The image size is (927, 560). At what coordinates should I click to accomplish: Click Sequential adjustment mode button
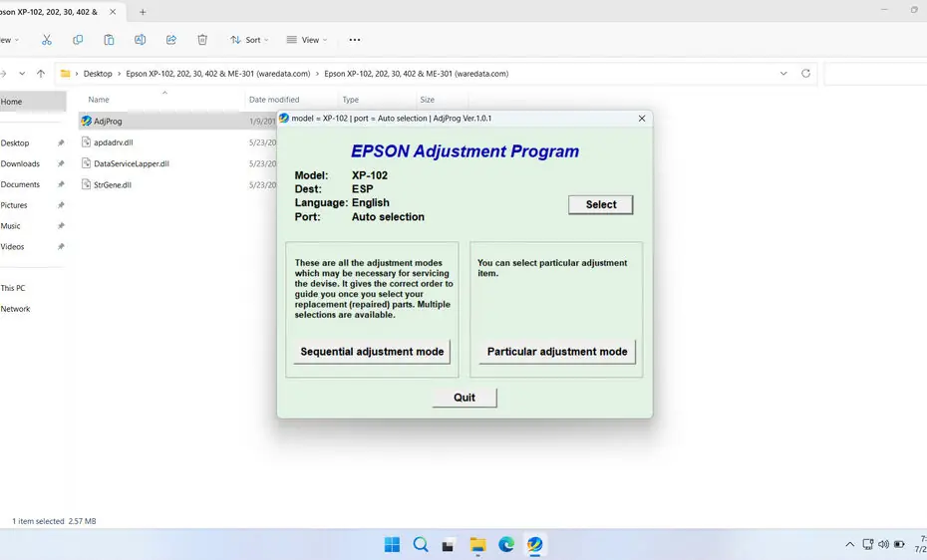(372, 352)
